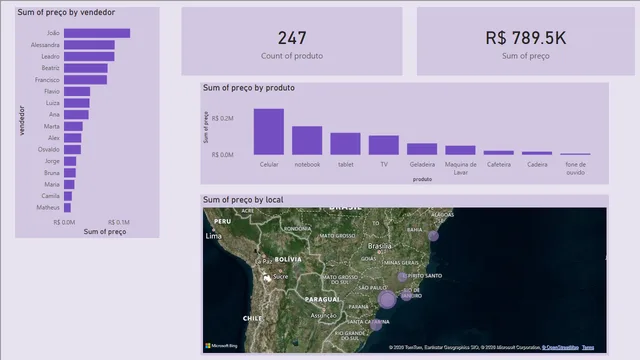Click the 'Sum of preço by local' title
Image resolution: width=640 pixels, height=360 pixels.
coord(243,200)
